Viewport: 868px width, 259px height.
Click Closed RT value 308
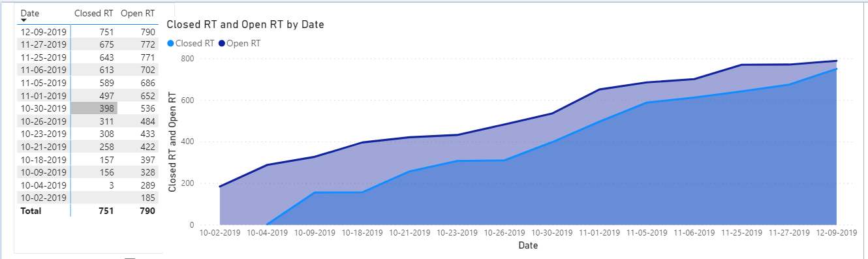[x=106, y=134]
